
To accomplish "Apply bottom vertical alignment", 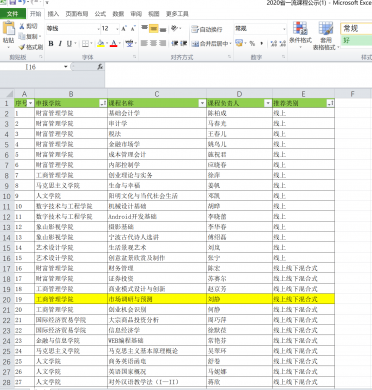I will pos(163,29).
